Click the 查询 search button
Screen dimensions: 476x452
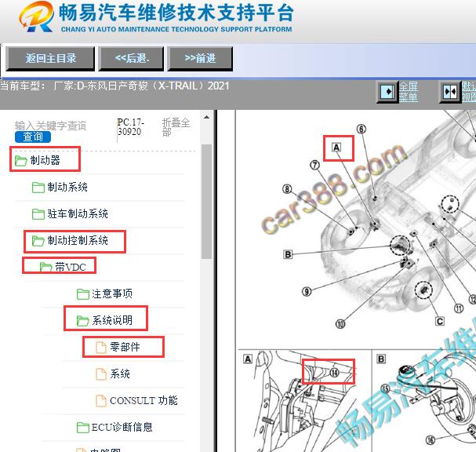pos(33,137)
